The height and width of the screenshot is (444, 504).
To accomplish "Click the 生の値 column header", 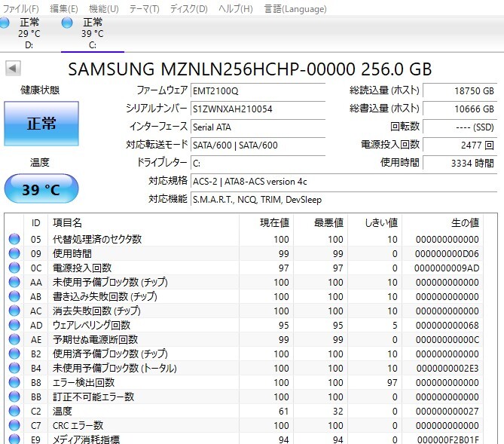I will tap(442, 222).
